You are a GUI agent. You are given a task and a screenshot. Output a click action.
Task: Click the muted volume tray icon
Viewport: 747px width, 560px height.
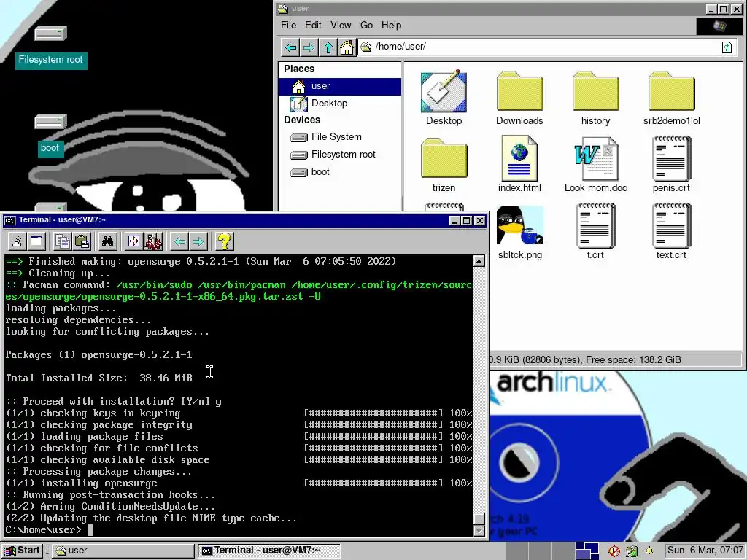[614, 551]
